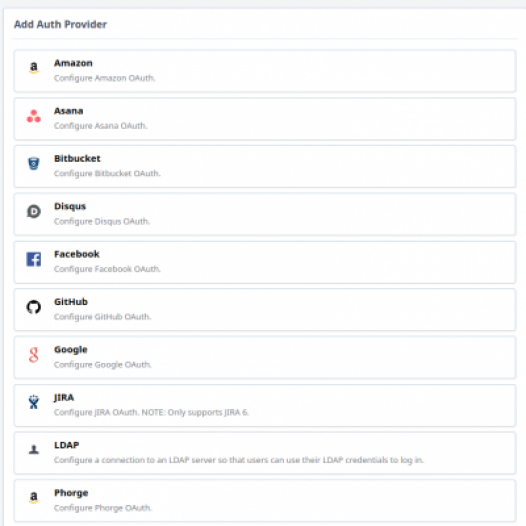Click the Amazon logo icon
Screen dimensions: 526x526
[34, 68]
